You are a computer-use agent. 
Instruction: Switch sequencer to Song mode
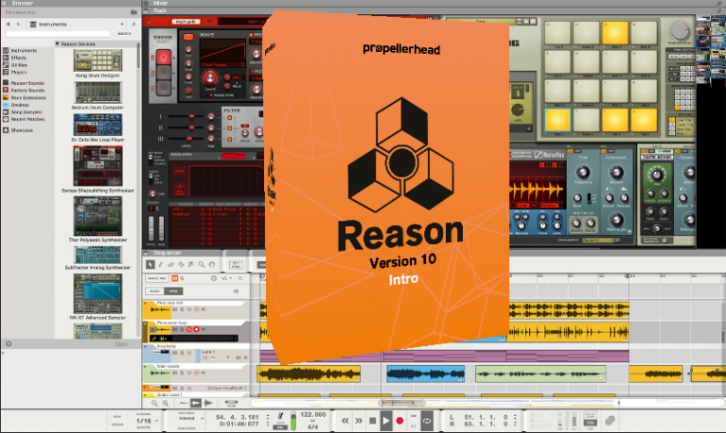pyautogui.click(x=174, y=291)
